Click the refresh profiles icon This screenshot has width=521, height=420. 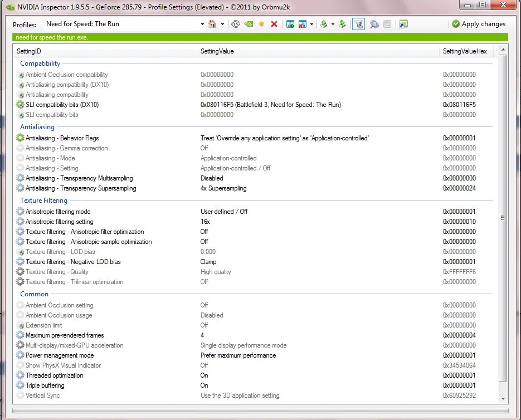click(x=236, y=24)
